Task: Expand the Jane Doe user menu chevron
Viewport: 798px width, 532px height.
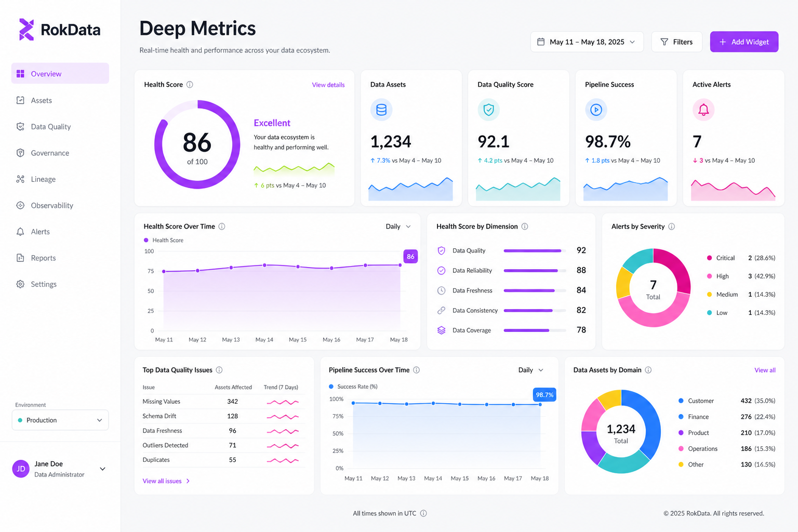Action: pyautogui.click(x=103, y=469)
